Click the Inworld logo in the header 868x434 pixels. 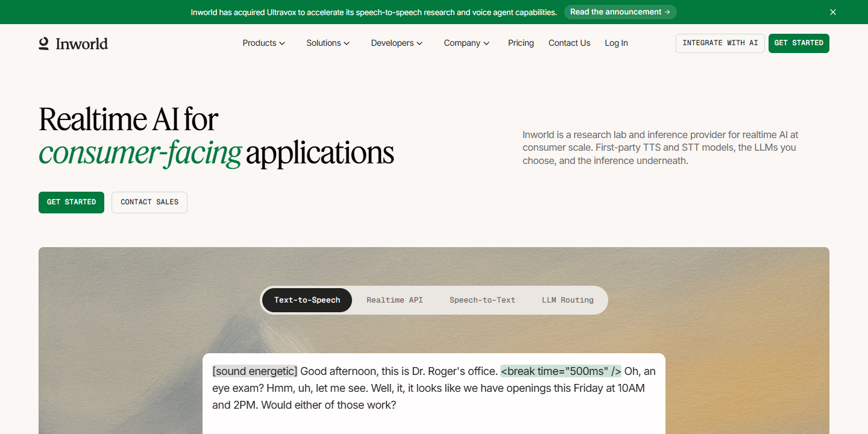coord(73,43)
